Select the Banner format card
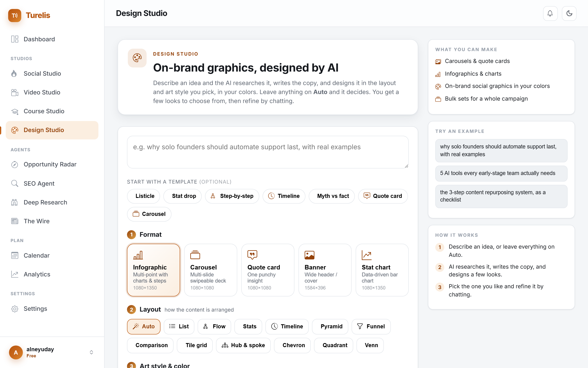The width and height of the screenshot is (588, 368). 325,270
